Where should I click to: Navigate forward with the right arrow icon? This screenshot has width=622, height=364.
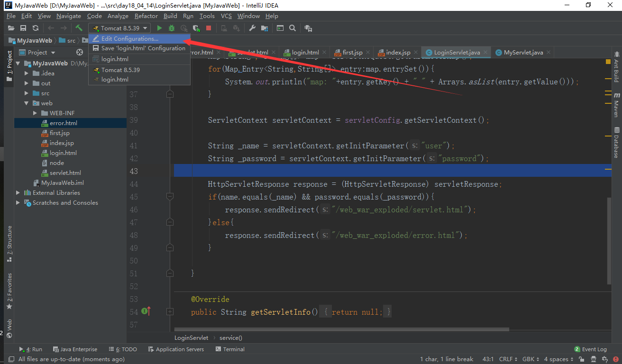click(x=63, y=28)
